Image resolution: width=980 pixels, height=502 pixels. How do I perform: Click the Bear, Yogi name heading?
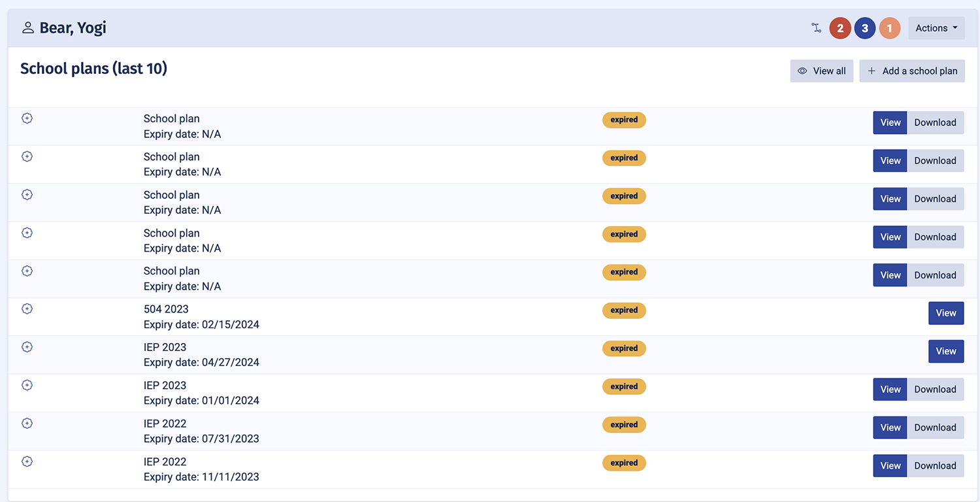coord(73,28)
